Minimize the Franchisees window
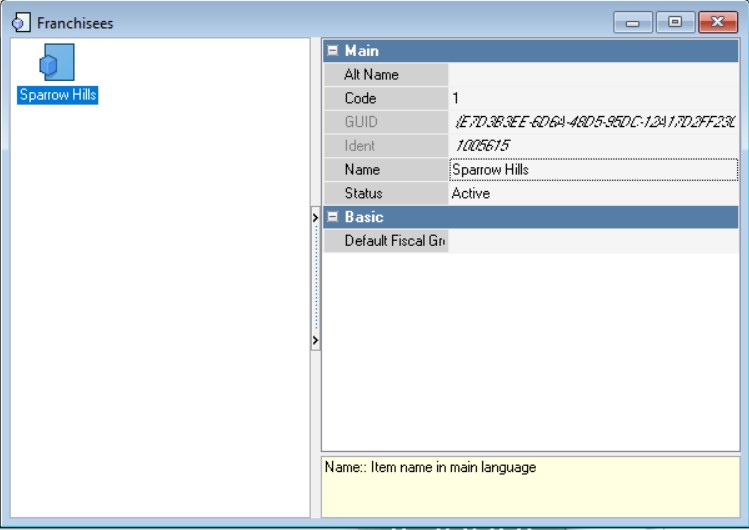This screenshot has width=749, height=530. 632,22
